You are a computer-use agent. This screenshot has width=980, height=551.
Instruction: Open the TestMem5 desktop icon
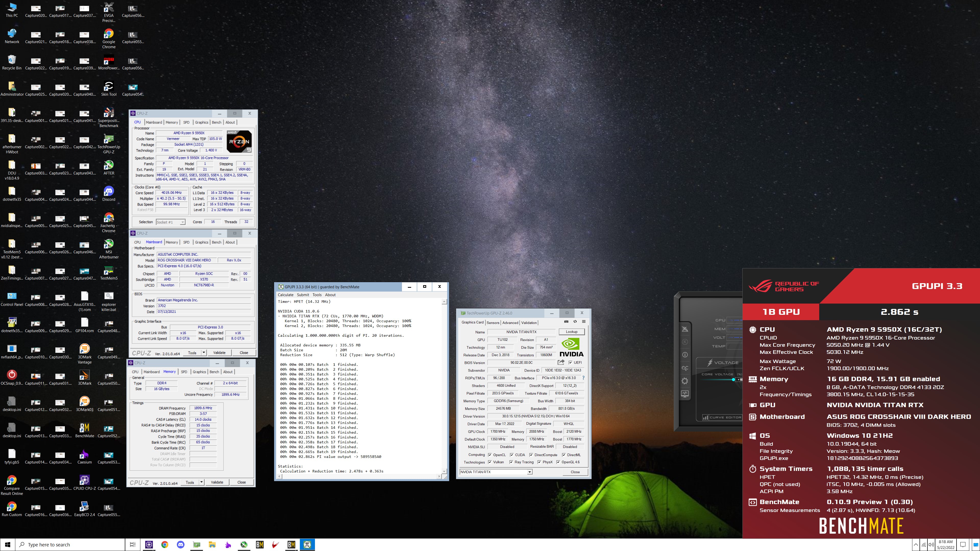click(109, 273)
